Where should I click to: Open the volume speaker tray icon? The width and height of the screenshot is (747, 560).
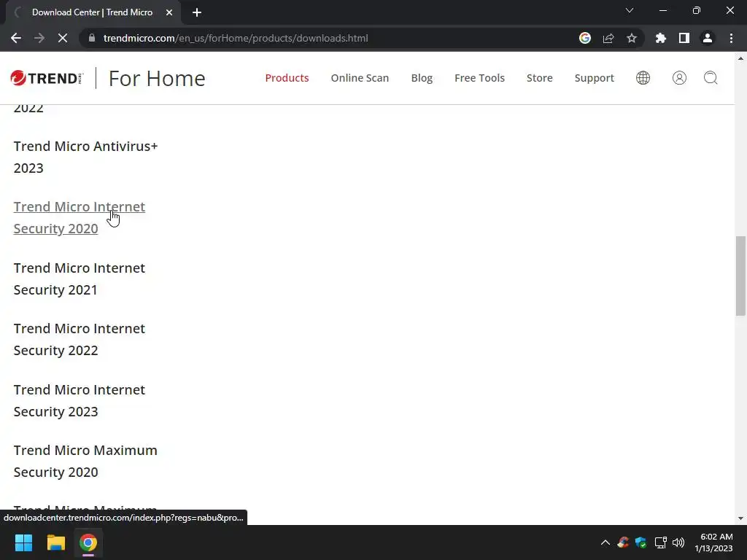pos(678,542)
